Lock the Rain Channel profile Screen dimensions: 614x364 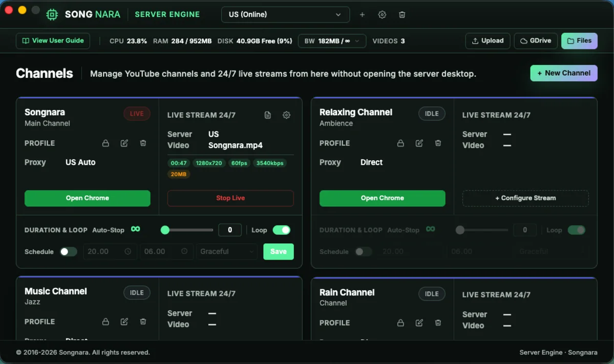[400, 323]
